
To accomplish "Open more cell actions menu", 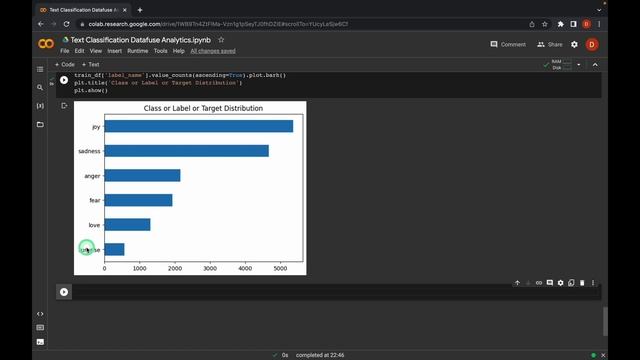I will tap(593, 283).
